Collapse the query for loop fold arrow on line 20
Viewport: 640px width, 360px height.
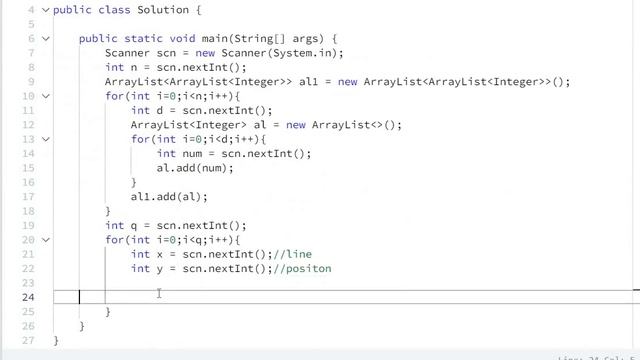pyautogui.click(x=46, y=240)
